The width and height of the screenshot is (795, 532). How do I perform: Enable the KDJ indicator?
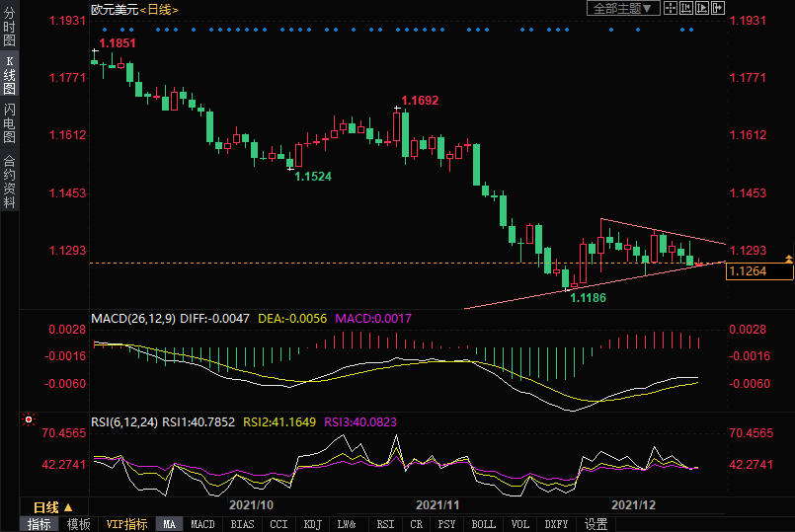coord(312,524)
